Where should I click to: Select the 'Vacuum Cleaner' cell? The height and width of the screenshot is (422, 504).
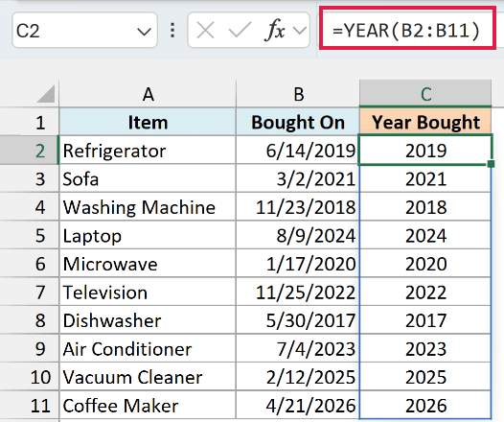tap(148, 377)
